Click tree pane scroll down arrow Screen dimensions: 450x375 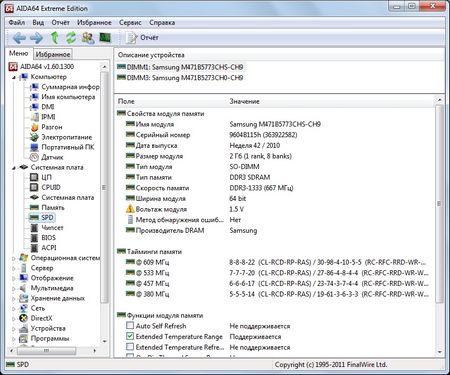(x=104, y=341)
